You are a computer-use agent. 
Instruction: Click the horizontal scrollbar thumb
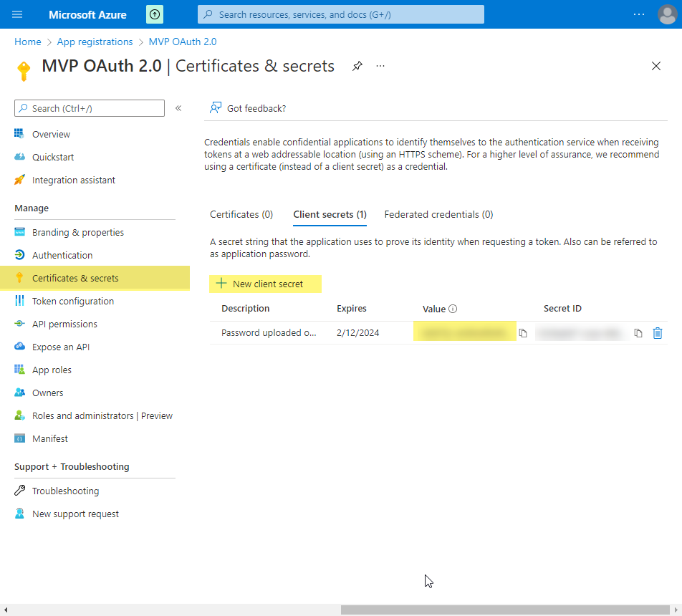pyautogui.click(x=505, y=610)
